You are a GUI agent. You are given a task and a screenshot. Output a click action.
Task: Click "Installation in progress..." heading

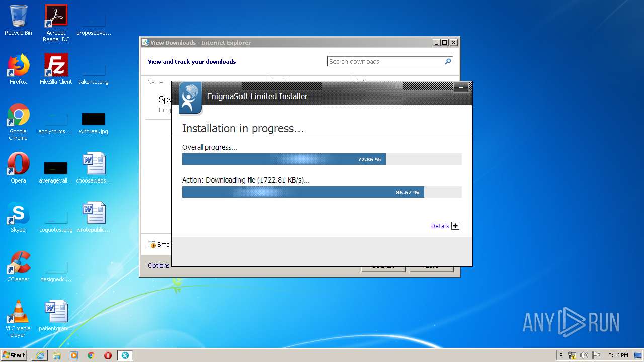coord(243,129)
